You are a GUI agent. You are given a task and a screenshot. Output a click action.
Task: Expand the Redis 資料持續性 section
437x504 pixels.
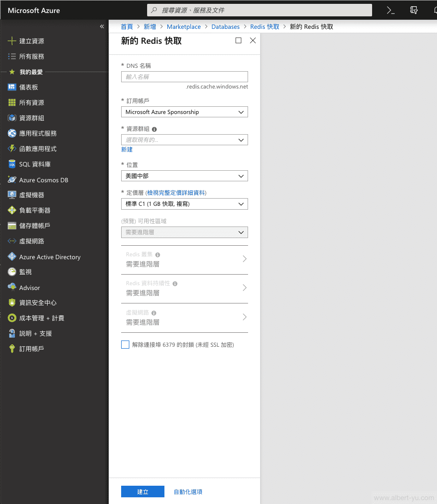(185, 289)
